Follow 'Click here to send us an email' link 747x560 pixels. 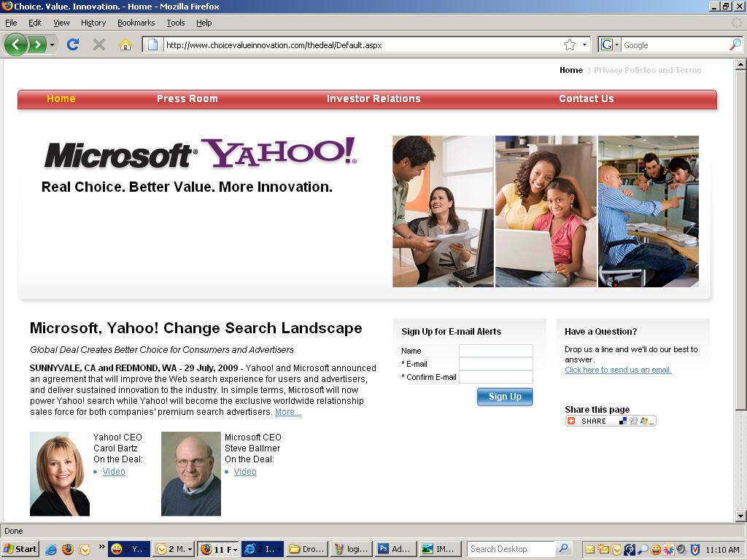pyautogui.click(x=617, y=370)
